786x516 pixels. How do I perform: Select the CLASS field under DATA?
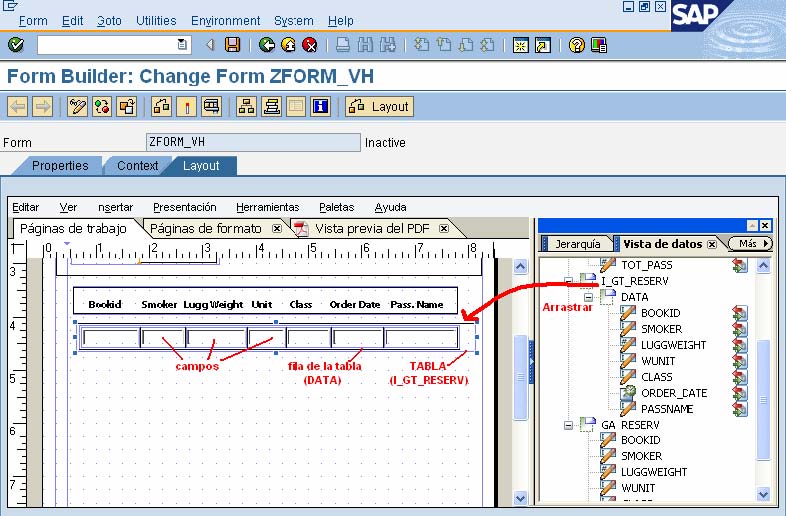coord(657,377)
